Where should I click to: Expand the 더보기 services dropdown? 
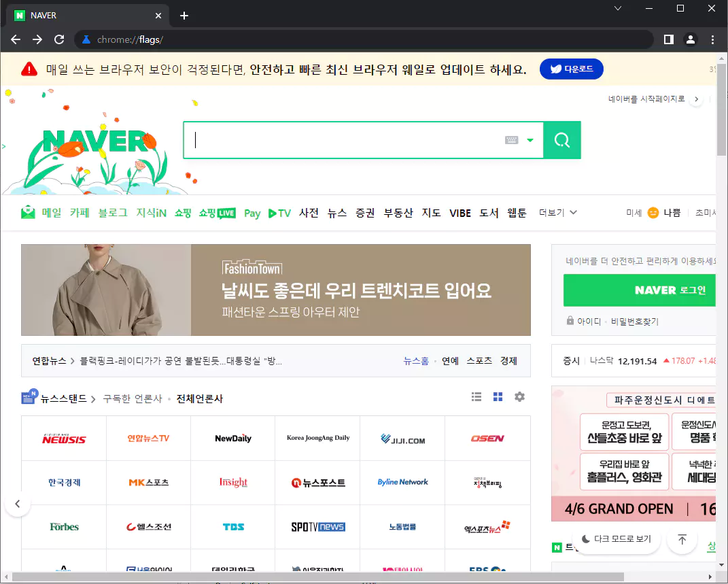click(557, 213)
